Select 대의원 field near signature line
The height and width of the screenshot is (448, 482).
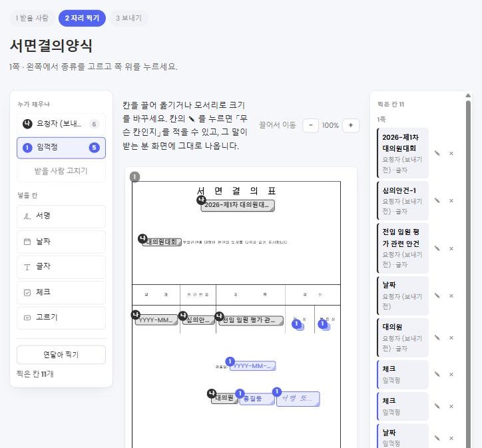[224, 398]
